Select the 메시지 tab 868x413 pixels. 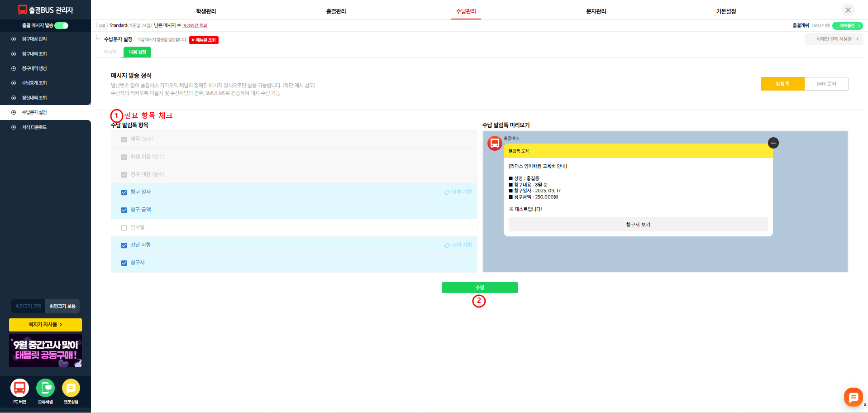110,52
